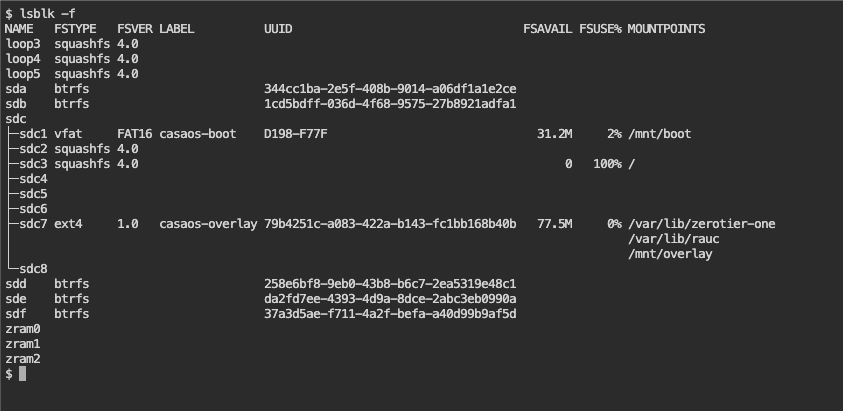Click the sda device entry

coord(16,88)
